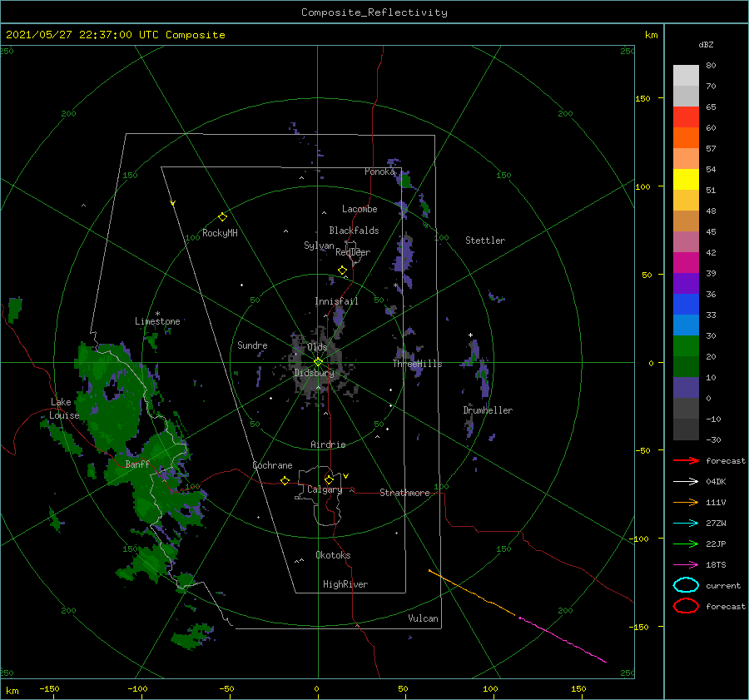
Task: Click the yellow diamond marker at Calgary
Action: click(x=329, y=479)
